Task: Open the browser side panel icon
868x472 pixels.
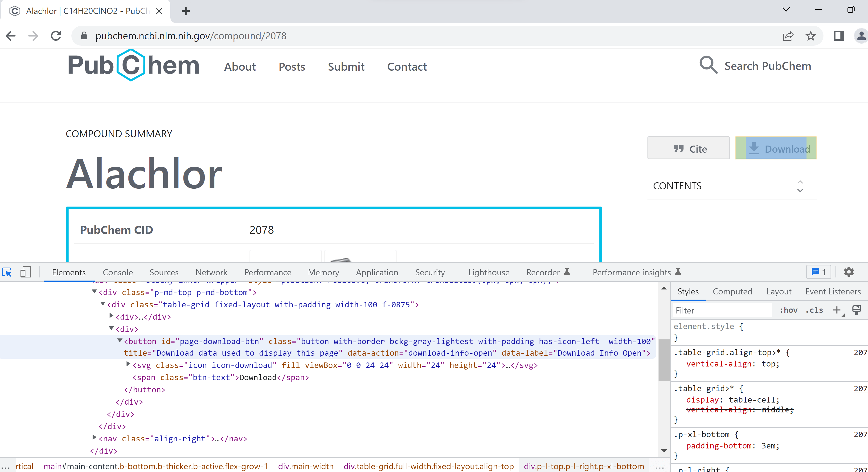Action: coord(839,36)
